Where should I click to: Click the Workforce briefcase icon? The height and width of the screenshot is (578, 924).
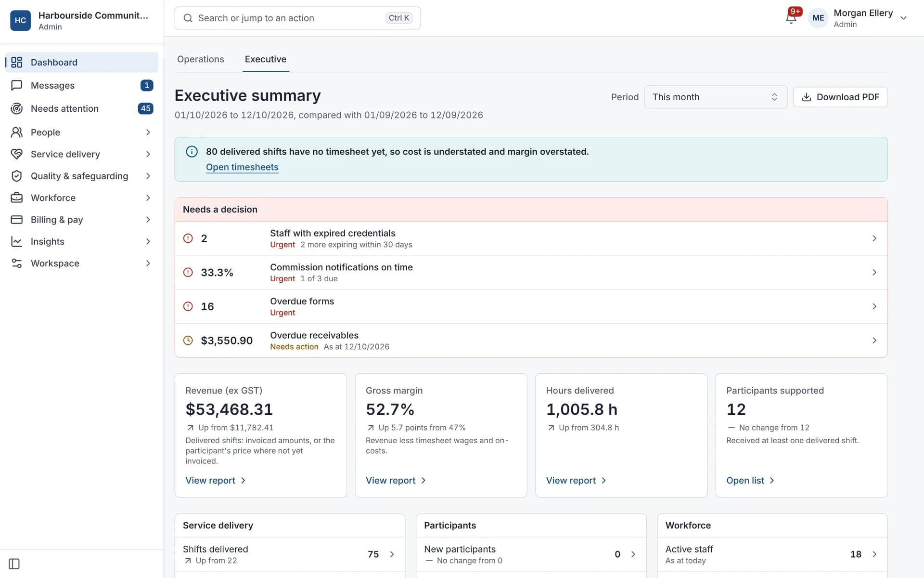pyautogui.click(x=17, y=197)
